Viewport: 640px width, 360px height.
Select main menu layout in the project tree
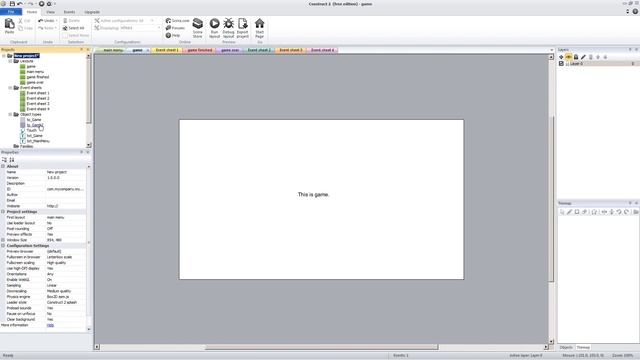click(x=35, y=71)
